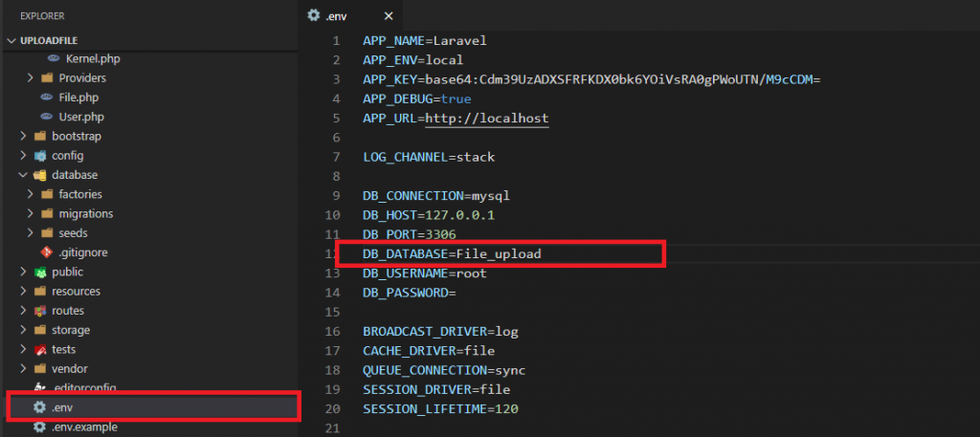Image resolution: width=980 pixels, height=437 pixels.
Task: Collapse the database folder chevron
Action: point(23,175)
